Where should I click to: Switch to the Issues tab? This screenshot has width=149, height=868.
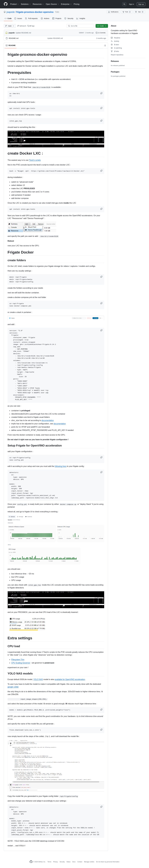click(19, 19)
